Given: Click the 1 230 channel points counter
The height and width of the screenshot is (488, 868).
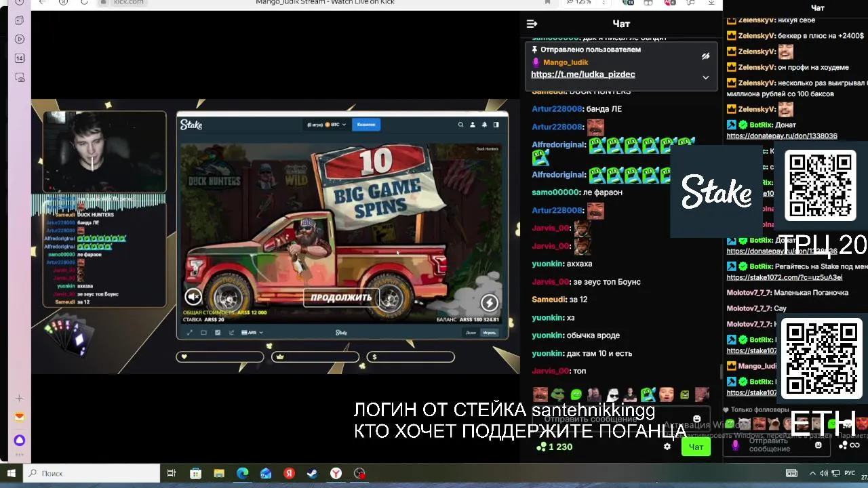Looking at the screenshot, I should pos(554,447).
